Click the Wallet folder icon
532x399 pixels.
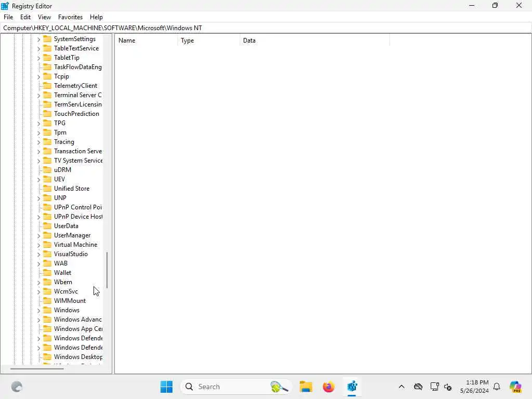tap(47, 272)
